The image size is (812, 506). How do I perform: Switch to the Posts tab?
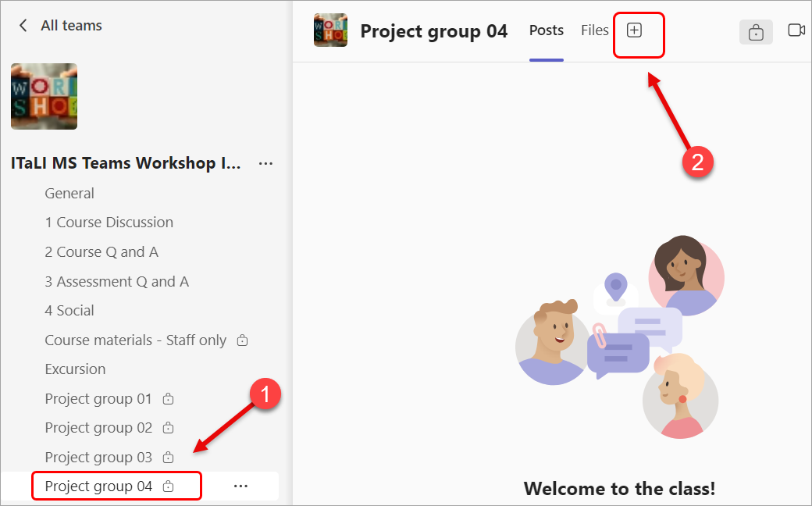pos(546,30)
